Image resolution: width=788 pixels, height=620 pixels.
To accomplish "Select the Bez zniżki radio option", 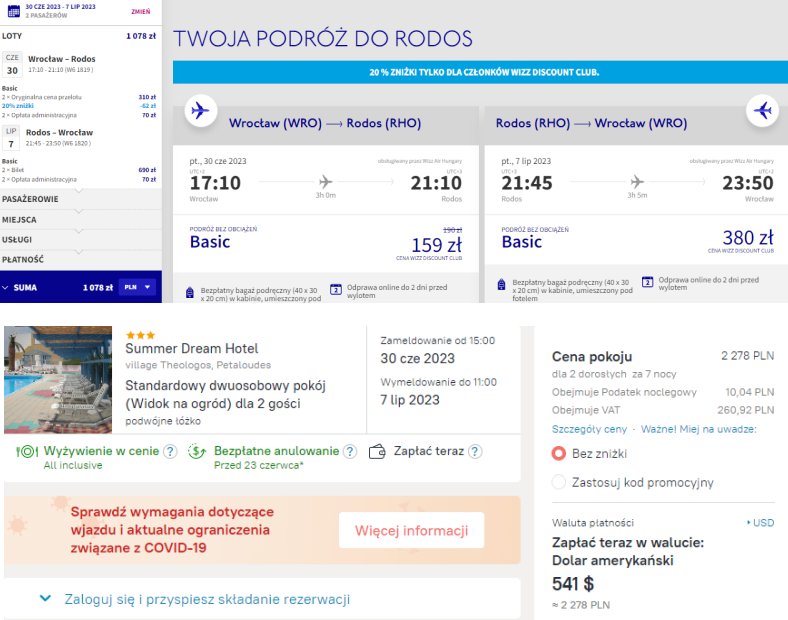I will pyautogui.click(x=559, y=454).
